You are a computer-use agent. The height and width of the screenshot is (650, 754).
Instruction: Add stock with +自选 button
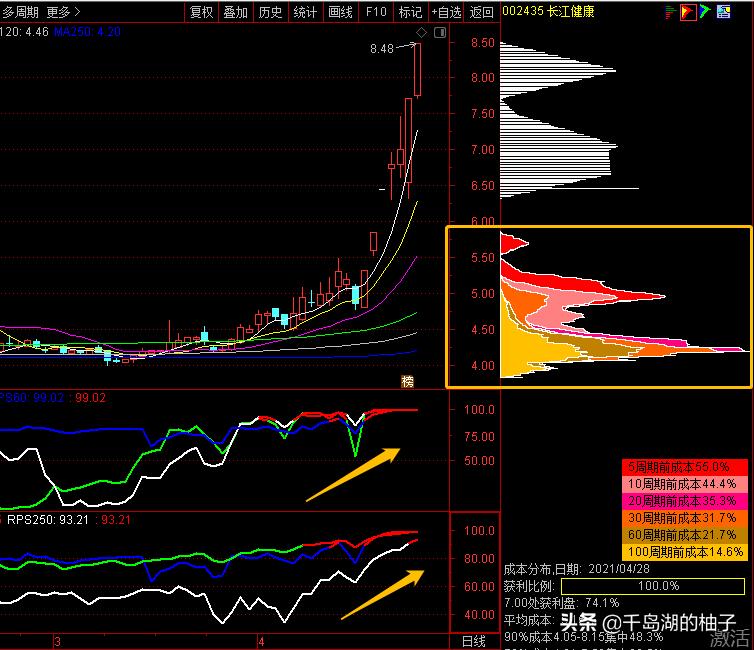(x=446, y=12)
